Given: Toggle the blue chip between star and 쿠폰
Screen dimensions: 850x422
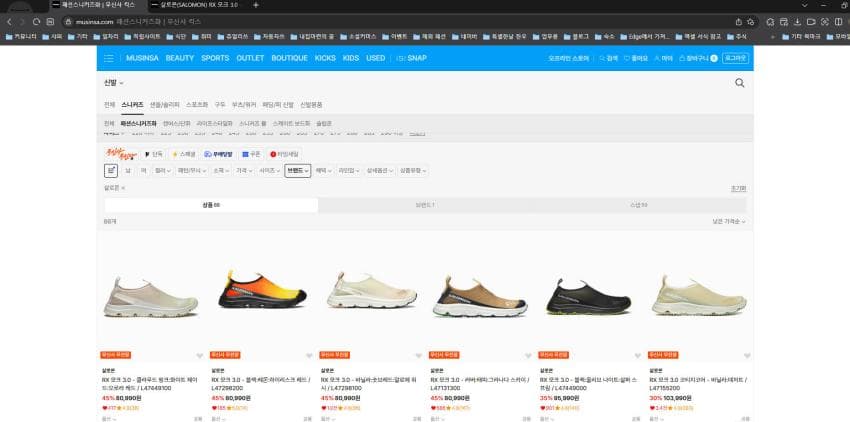Looking at the screenshot, I should (x=218, y=154).
